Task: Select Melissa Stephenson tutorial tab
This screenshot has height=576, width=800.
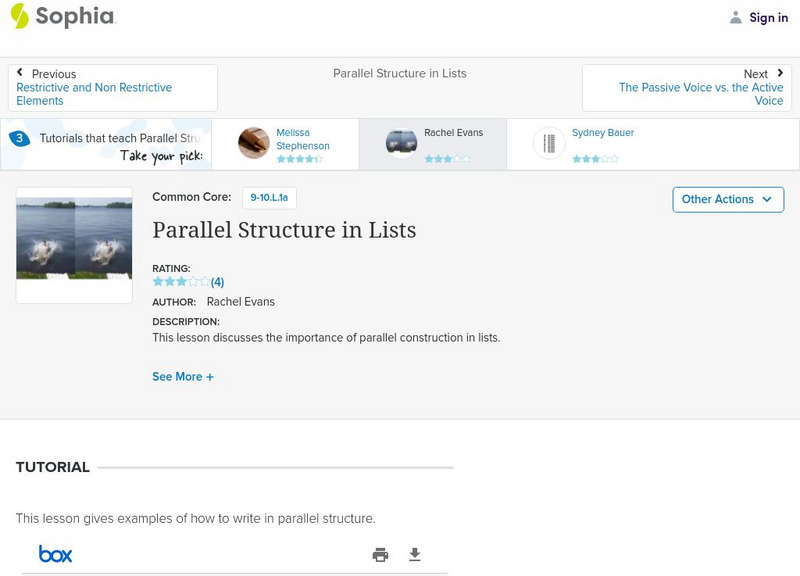Action: click(x=298, y=144)
